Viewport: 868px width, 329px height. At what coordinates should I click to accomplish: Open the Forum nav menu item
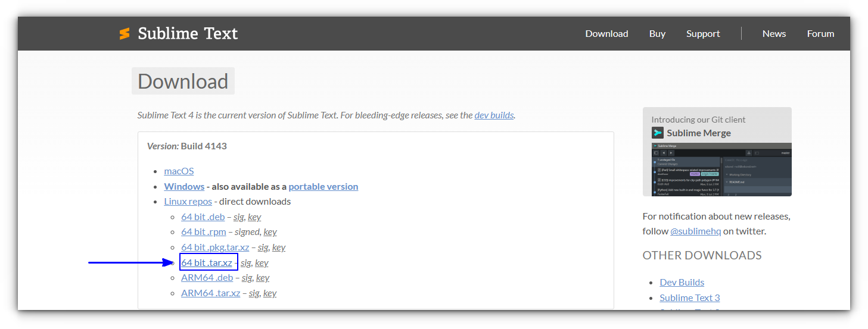click(x=820, y=34)
